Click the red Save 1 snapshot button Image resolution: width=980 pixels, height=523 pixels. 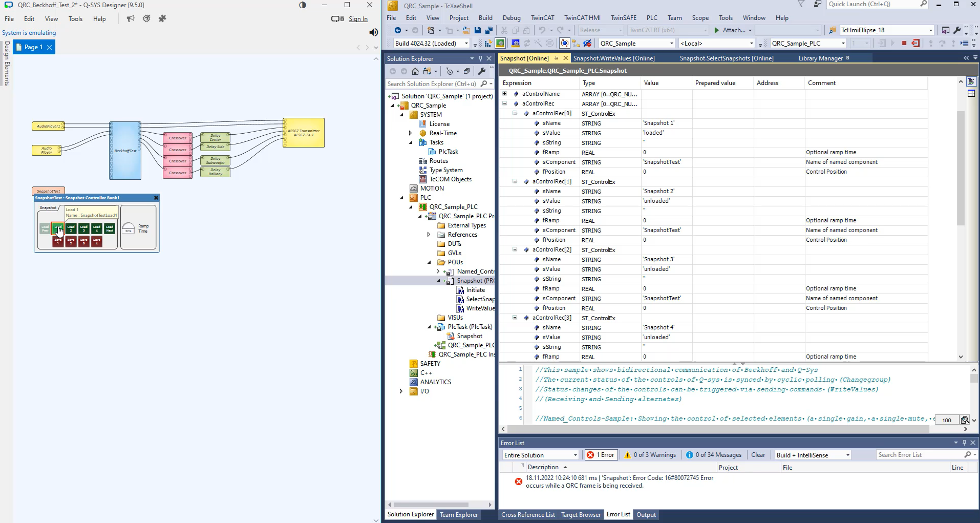tap(58, 241)
